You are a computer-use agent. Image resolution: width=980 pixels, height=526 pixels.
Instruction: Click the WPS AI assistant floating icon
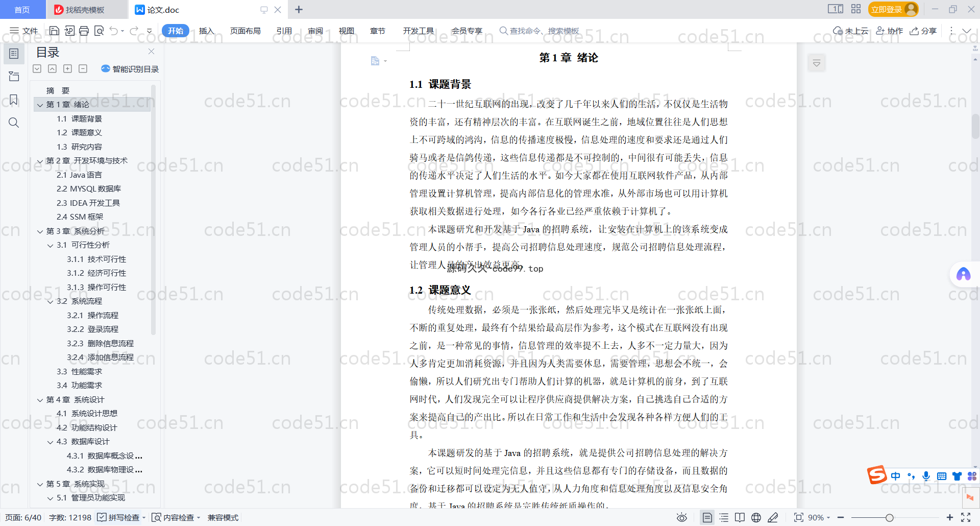pyautogui.click(x=963, y=274)
